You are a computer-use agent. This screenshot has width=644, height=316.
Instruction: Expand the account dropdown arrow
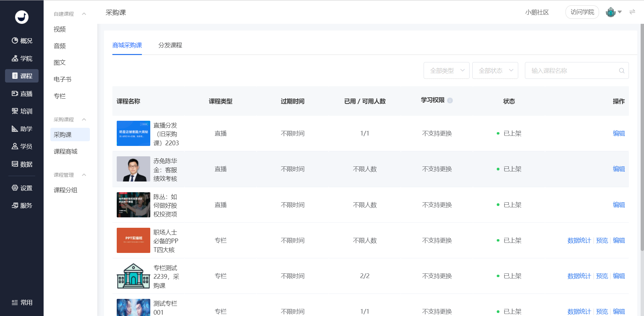pyautogui.click(x=620, y=12)
